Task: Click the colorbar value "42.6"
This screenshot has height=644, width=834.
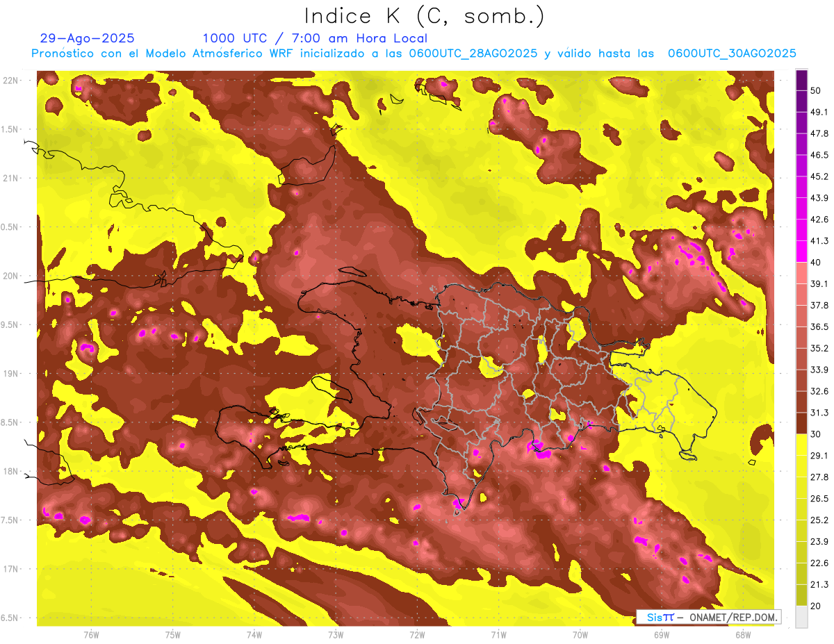Action: click(x=819, y=220)
